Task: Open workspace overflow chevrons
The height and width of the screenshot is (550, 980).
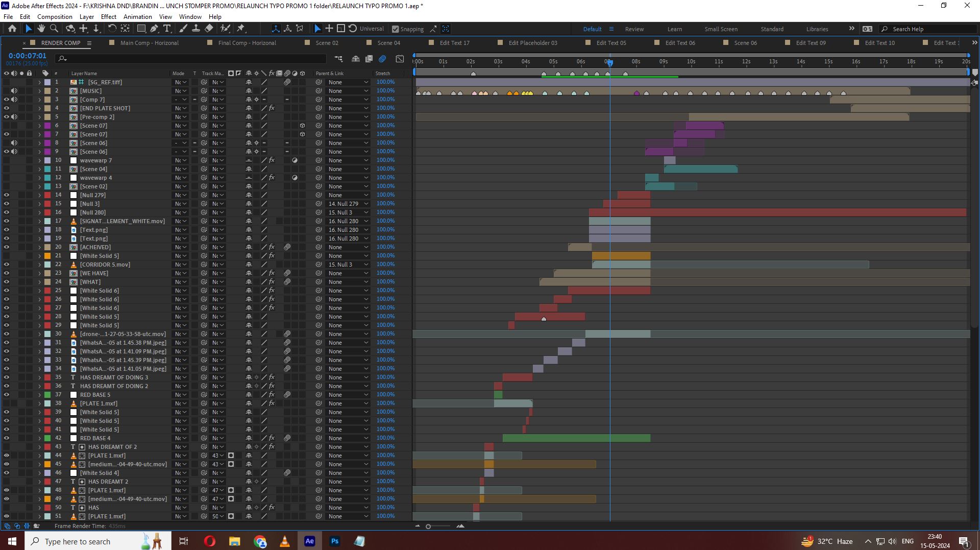Action: pos(851,29)
